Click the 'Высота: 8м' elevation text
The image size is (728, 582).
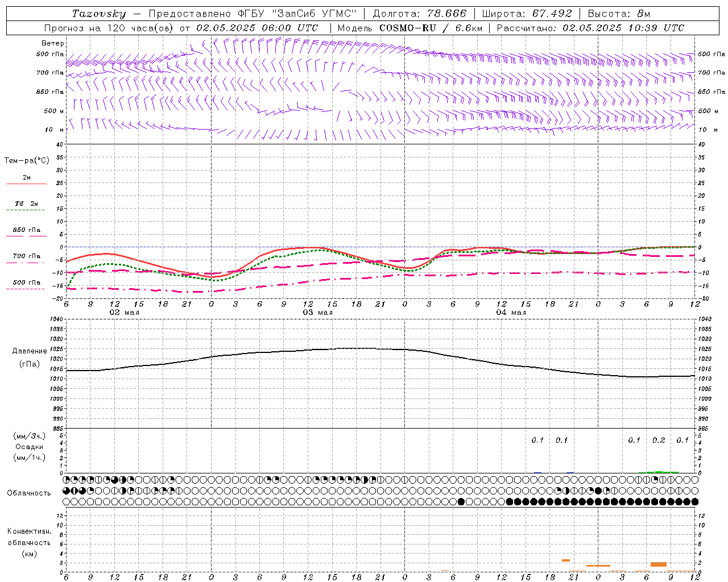click(x=619, y=14)
